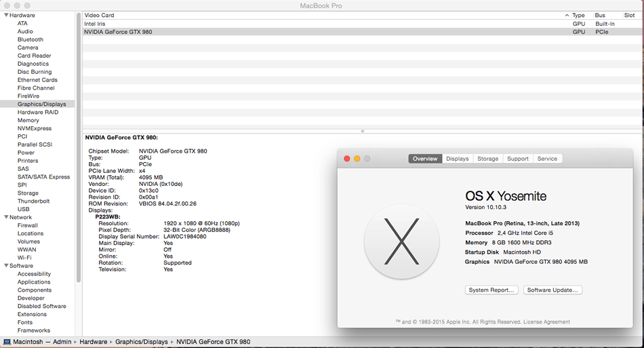Select Locations under Network
Viewport: 644px width, 348px height.
[x=31, y=233]
